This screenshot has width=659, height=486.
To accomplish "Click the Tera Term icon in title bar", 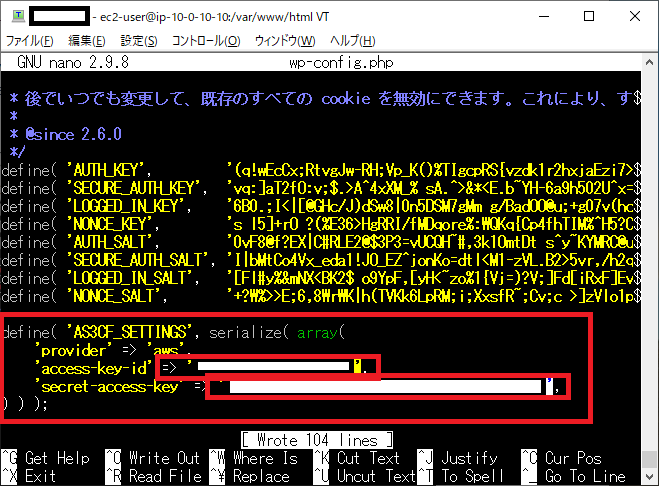I will (13, 17).
